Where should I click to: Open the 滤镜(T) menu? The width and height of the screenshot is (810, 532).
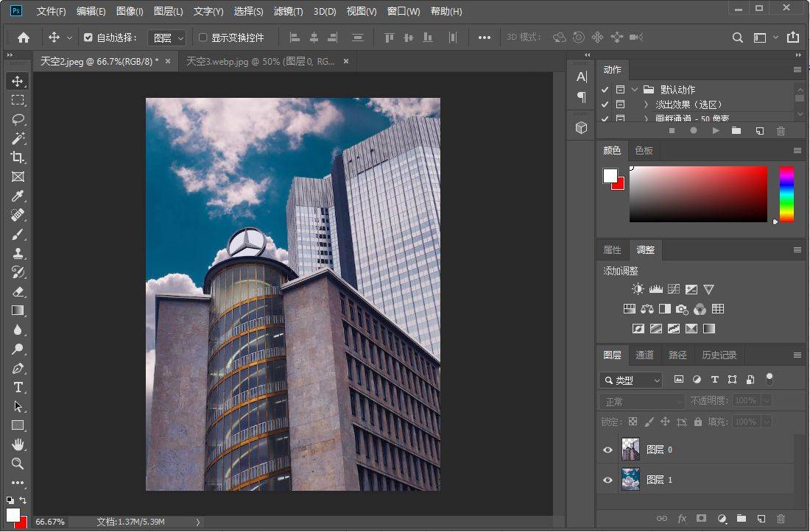[288, 11]
